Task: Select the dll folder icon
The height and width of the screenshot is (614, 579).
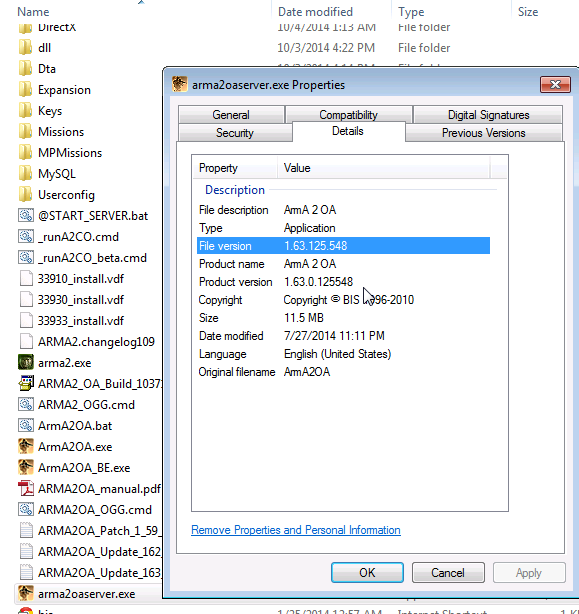Action: click(x=25, y=48)
